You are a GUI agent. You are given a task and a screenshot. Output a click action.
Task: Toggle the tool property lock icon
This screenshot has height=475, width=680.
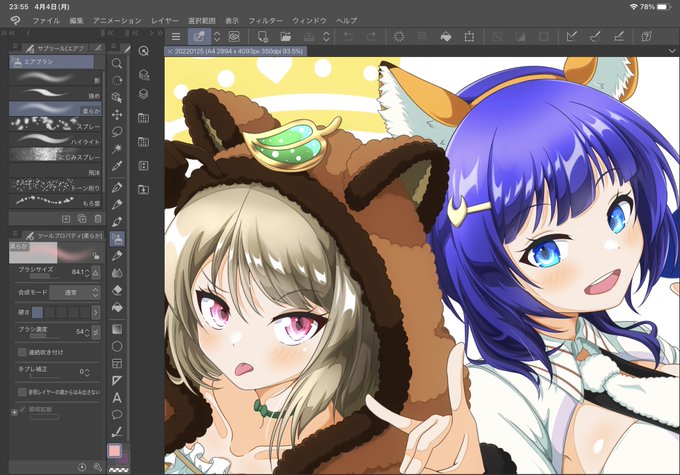[x=95, y=256]
